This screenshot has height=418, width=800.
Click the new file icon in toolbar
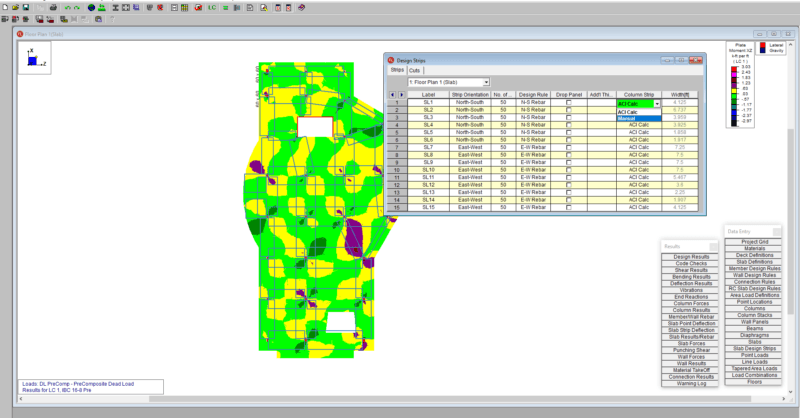(x=4, y=7)
